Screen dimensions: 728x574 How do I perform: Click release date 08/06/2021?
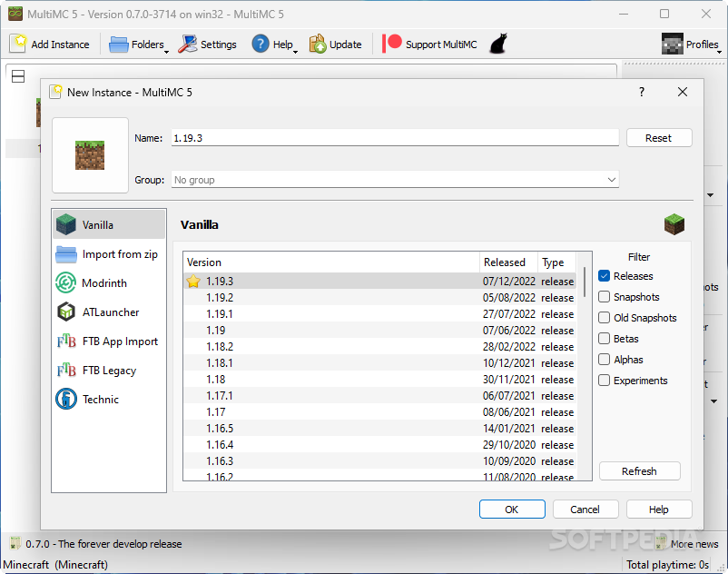point(509,412)
